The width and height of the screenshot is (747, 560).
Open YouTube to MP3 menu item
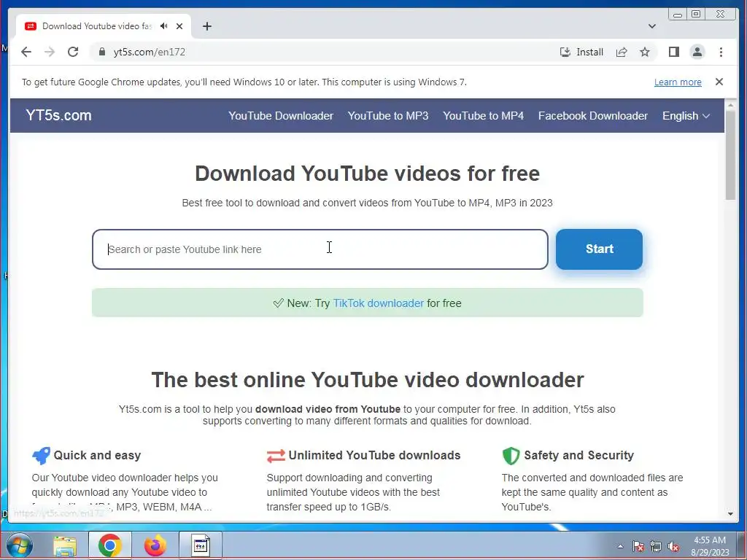pyautogui.click(x=388, y=116)
